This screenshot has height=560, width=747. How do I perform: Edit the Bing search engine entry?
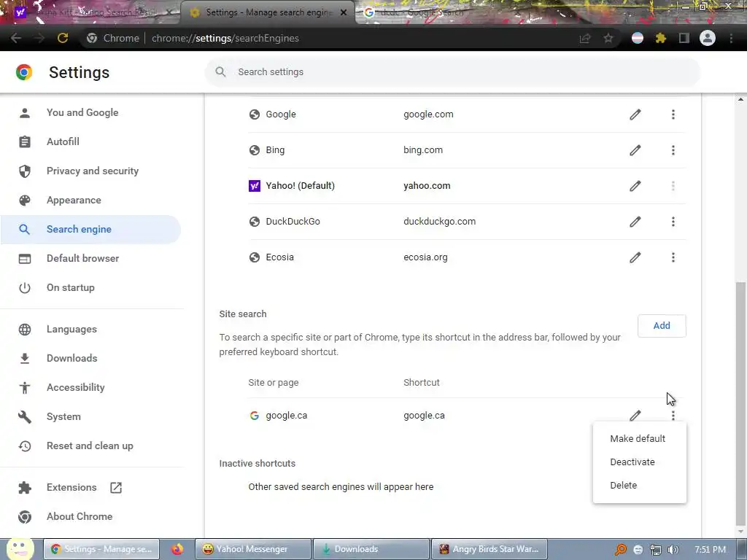click(635, 150)
